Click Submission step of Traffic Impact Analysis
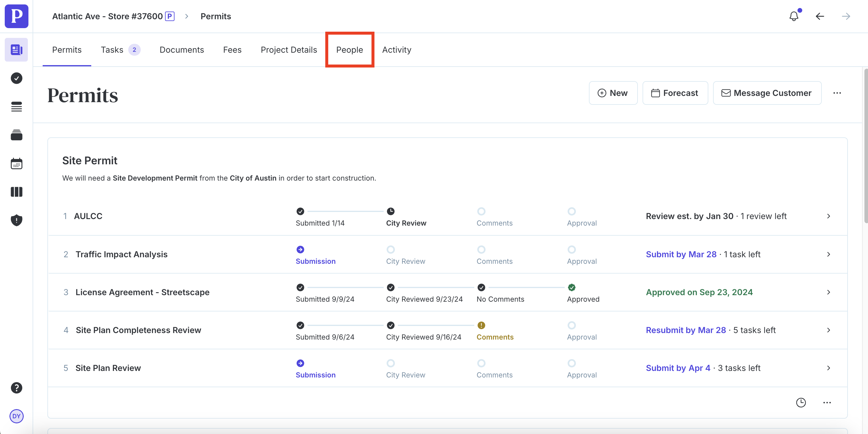The height and width of the screenshot is (434, 868). [316, 261]
